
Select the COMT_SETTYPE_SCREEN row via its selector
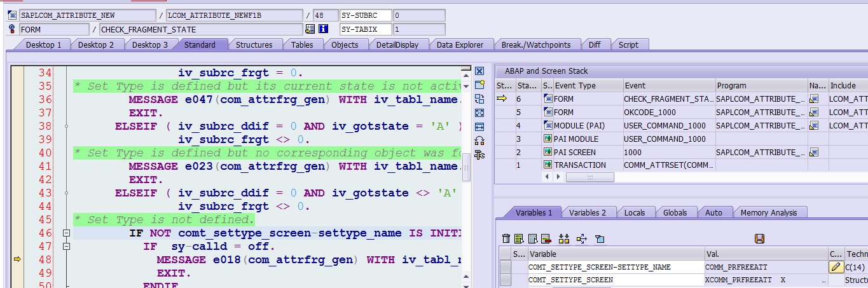click(x=506, y=280)
